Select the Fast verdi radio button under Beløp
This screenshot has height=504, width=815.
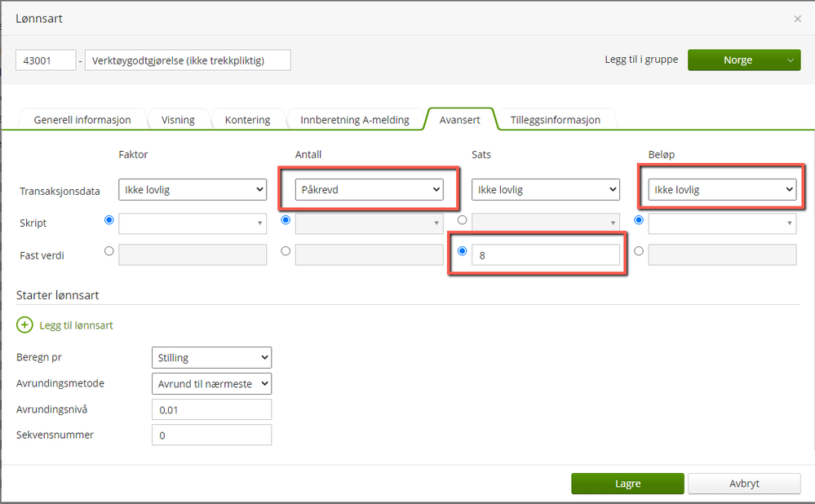[x=640, y=252]
